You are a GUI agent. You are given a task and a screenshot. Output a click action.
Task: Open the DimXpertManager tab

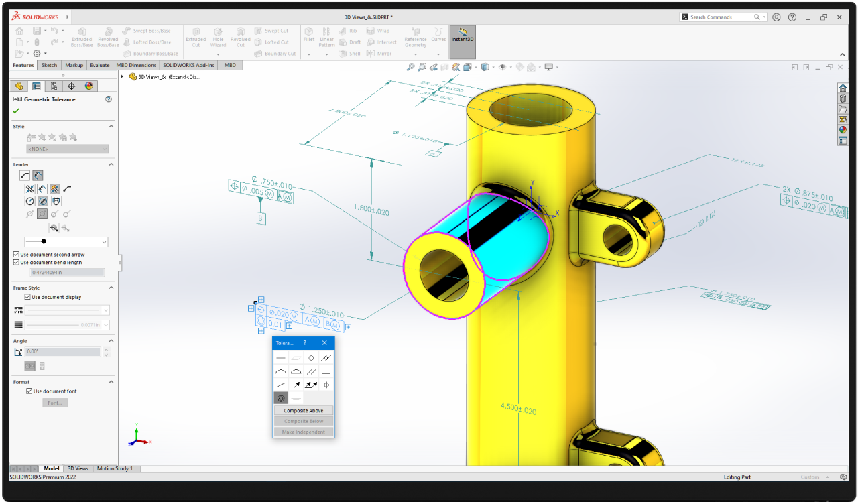click(x=71, y=86)
